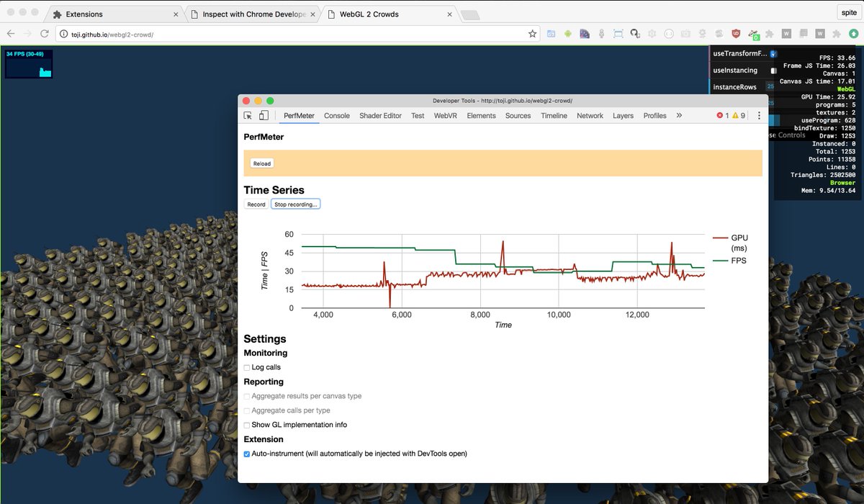Click the gray figure extension icon
864x504 pixels.
(601, 34)
